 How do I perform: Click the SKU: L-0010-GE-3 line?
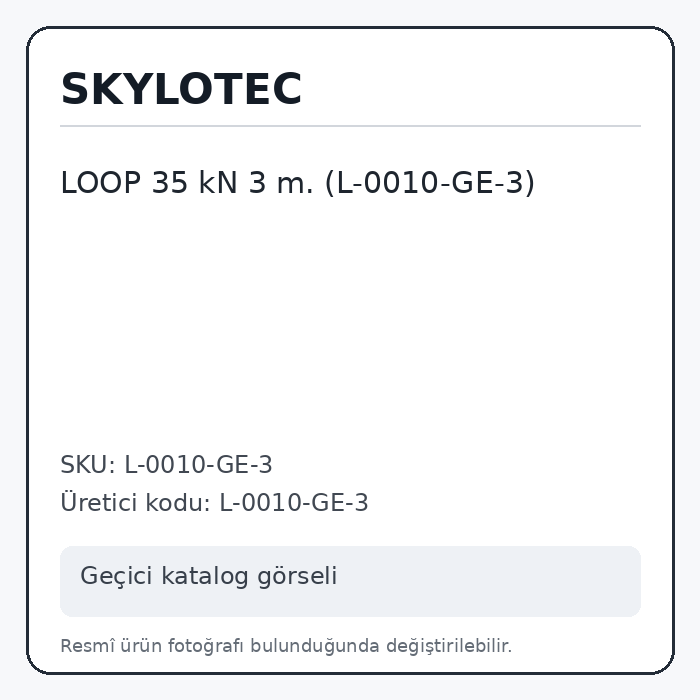coord(166,465)
